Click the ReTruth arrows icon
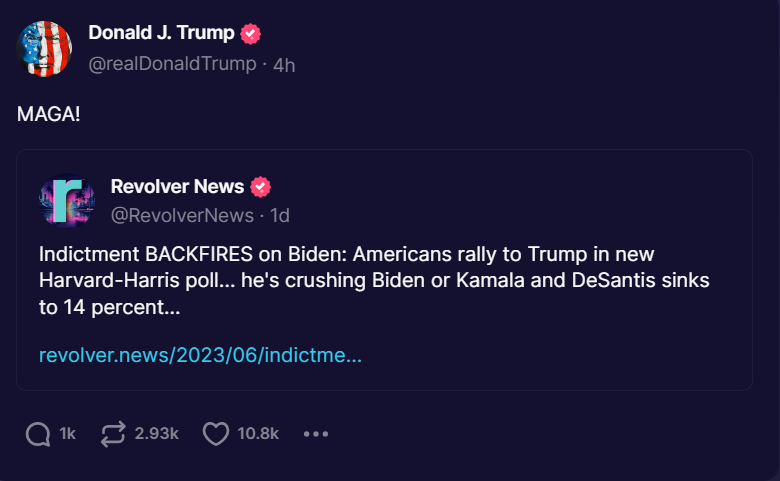Screen dimensions: 780x481 pos(114,434)
